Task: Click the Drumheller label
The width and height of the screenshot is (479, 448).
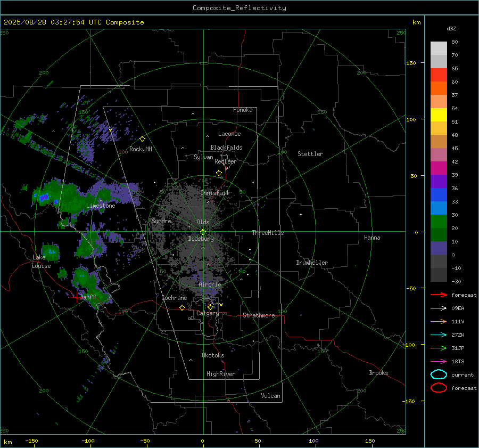Action: pyautogui.click(x=312, y=263)
